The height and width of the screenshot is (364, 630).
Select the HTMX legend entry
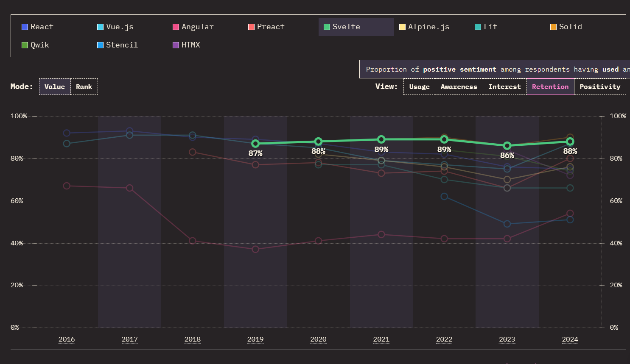(x=205, y=45)
